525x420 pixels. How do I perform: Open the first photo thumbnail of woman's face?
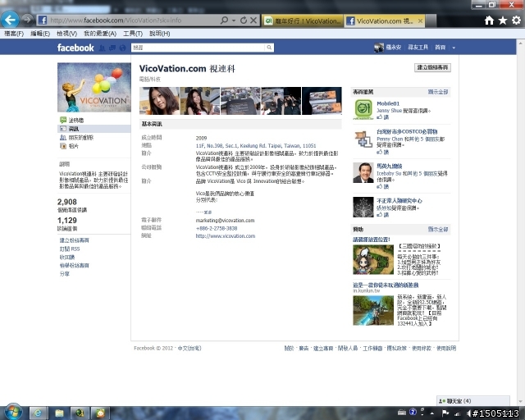tap(159, 101)
